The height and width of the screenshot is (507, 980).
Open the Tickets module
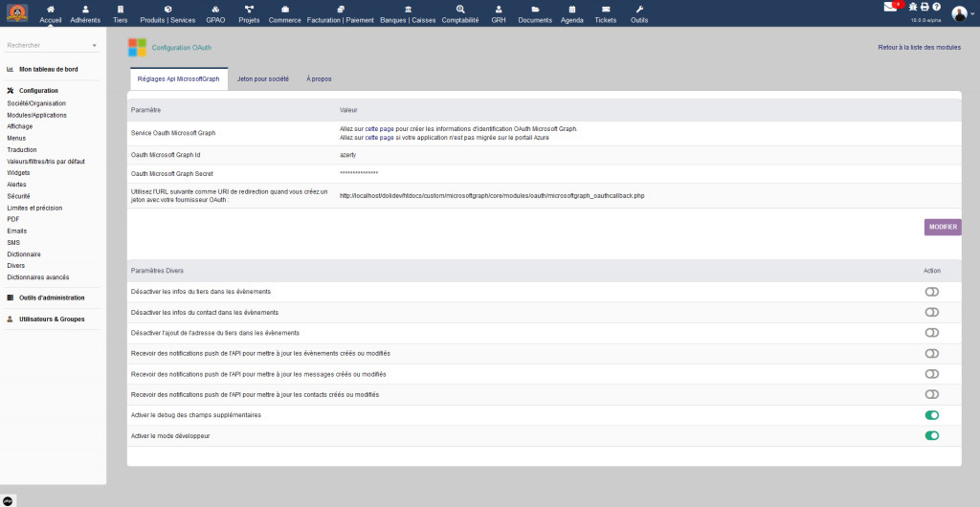605,13
